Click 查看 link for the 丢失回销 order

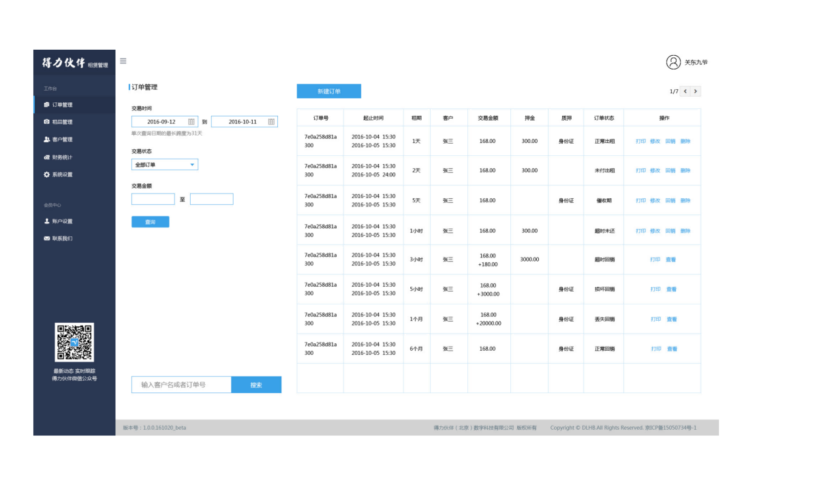(672, 319)
